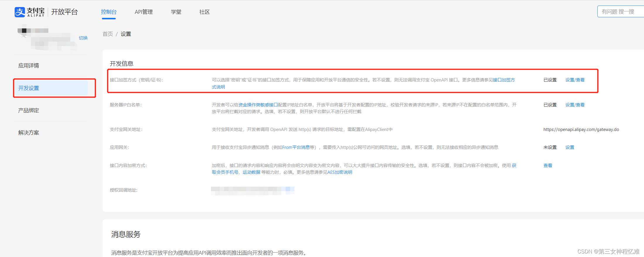This screenshot has width=644, height=257.
Task: Click the 支付宝网关地址 label
Action: [x=126, y=130]
